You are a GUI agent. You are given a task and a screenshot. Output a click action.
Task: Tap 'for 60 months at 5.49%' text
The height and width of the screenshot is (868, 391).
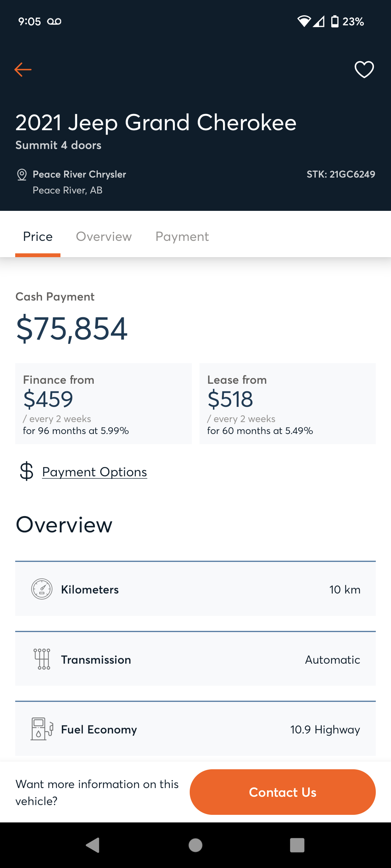pyautogui.click(x=260, y=431)
